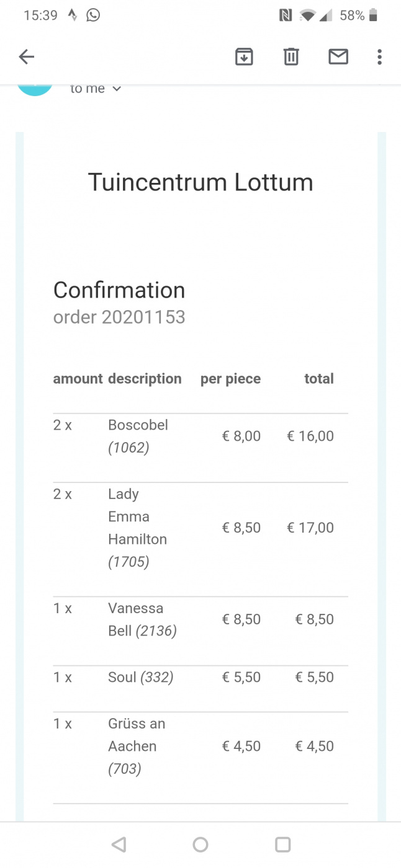
Task: Tap the Android recent apps square
Action: pos(282,844)
